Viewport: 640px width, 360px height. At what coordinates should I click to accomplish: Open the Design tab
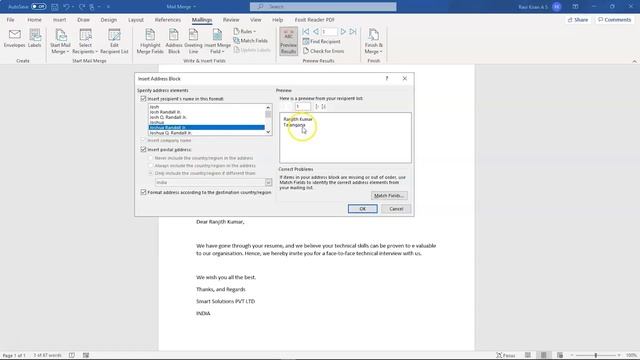109,20
